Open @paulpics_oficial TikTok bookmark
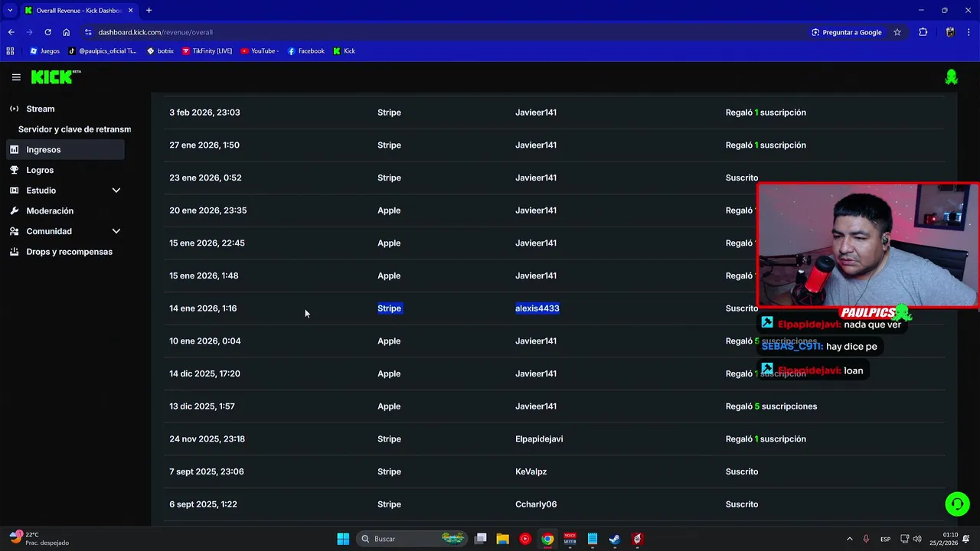Image resolution: width=980 pixels, height=551 pixels. tap(103, 51)
